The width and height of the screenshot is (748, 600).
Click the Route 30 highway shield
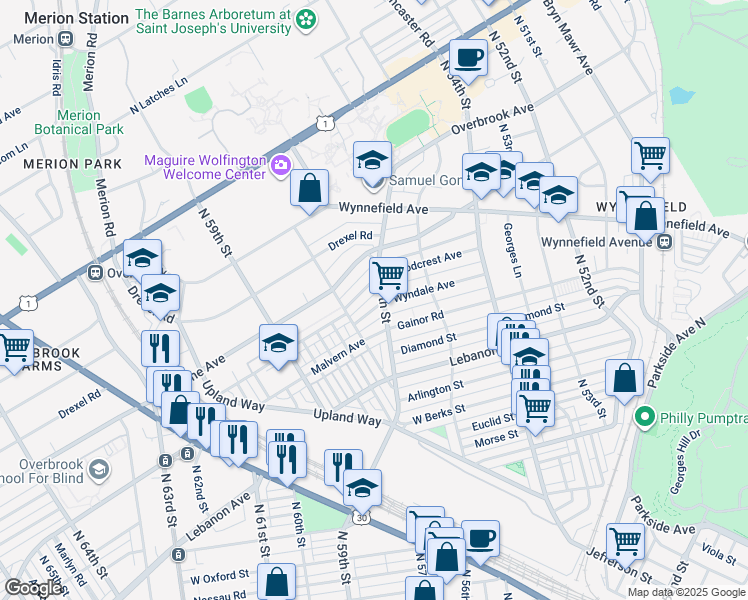(x=362, y=518)
